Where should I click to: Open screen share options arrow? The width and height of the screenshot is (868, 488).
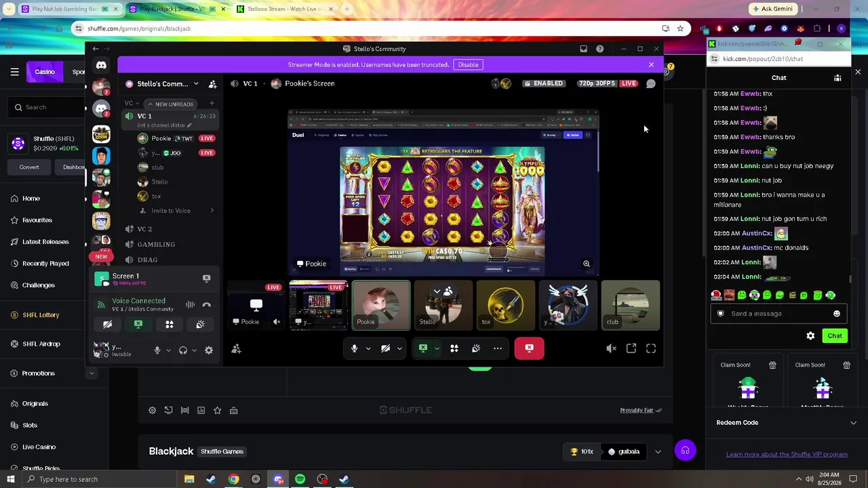(x=437, y=348)
